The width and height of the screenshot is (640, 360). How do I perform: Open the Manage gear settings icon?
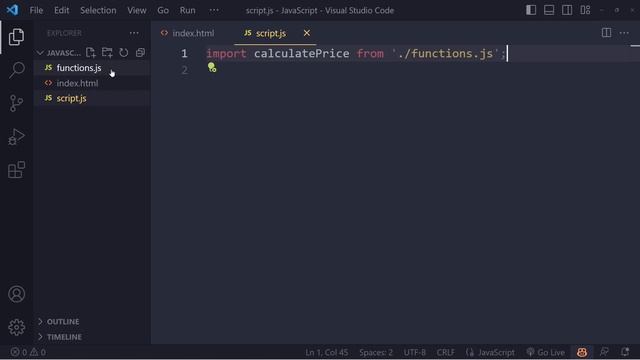16,327
